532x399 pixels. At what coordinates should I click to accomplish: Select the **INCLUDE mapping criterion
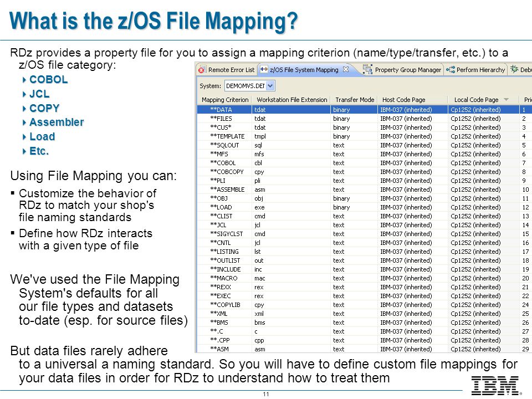pyautogui.click(x=226, y=269)
